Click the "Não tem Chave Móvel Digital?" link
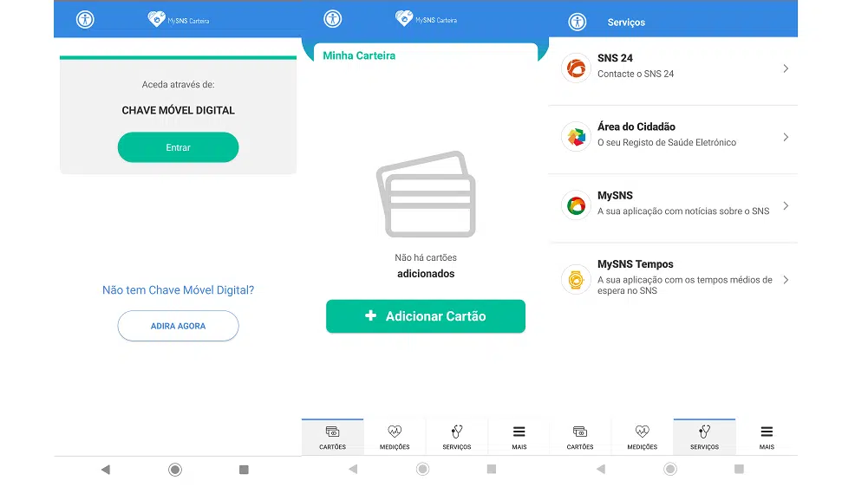Screen dimensions: 868x487 coord(178,290)
